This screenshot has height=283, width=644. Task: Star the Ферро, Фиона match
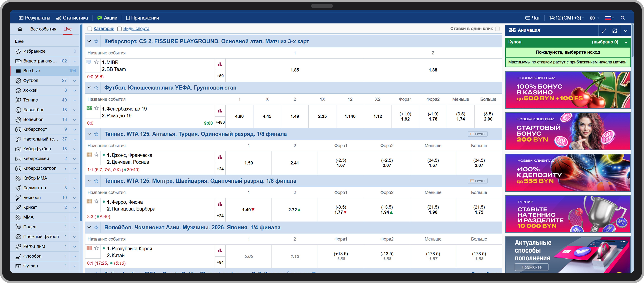click(x=96, y=202)
